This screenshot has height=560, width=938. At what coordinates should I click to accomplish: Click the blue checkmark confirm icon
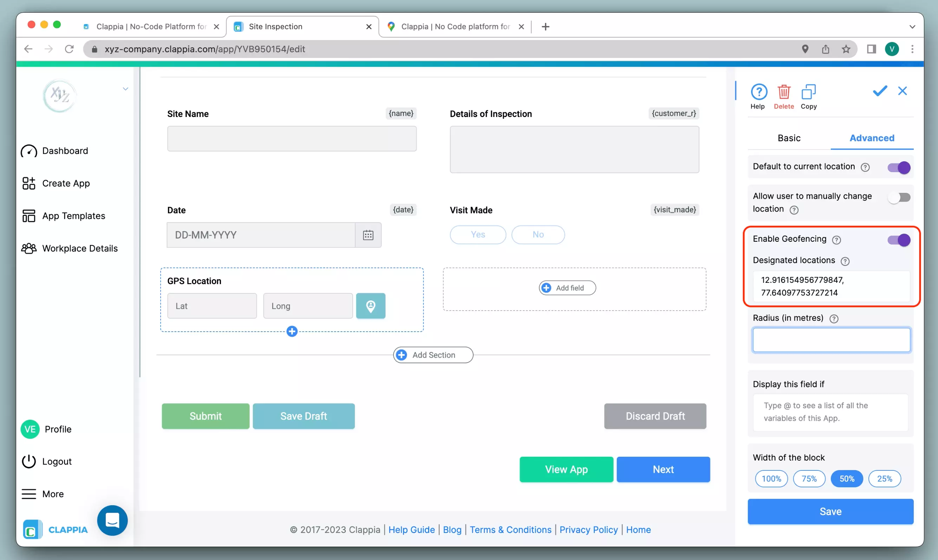click(x=880, y=91)
